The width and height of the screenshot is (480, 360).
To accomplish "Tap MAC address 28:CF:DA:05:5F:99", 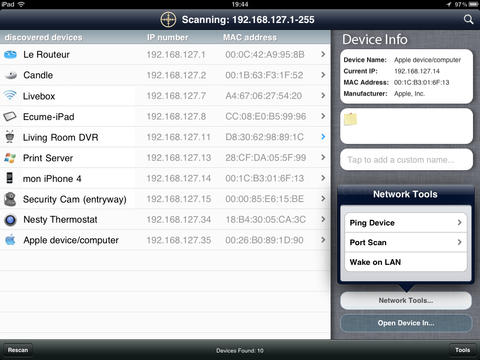I will (266, 158).
